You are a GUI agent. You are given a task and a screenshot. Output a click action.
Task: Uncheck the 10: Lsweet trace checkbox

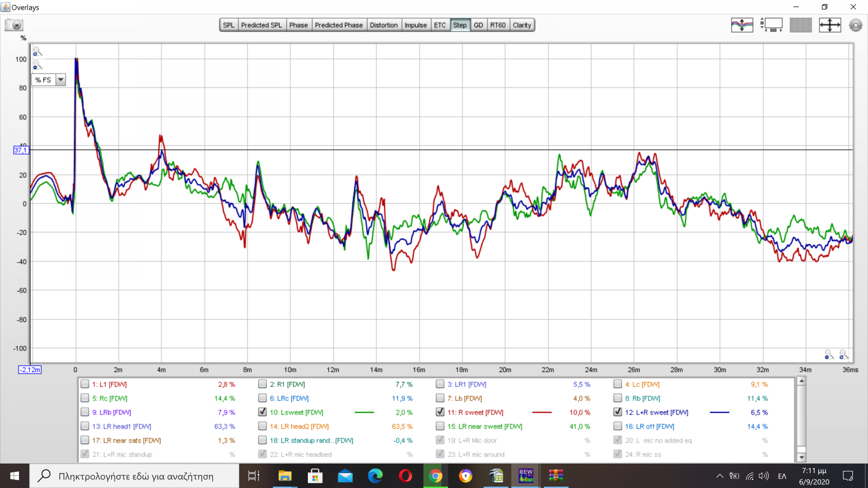click(x=262, y=412)
